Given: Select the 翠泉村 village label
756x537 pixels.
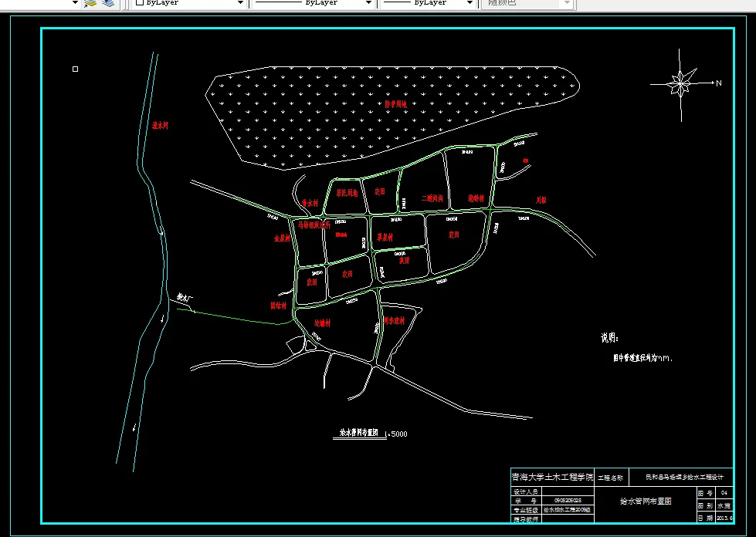Looking at the screenshot, I should 385,238.
